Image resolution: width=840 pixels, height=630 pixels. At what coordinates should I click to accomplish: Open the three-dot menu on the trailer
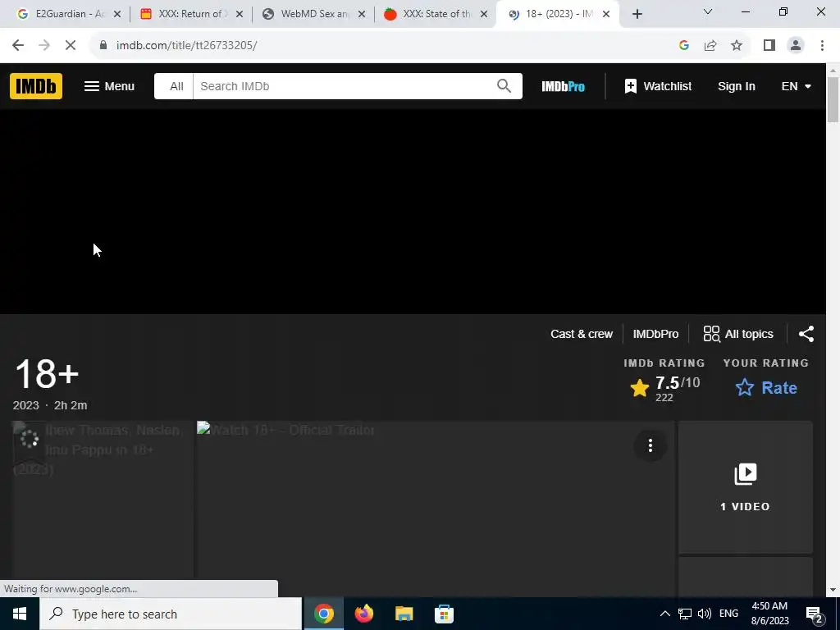651,445
